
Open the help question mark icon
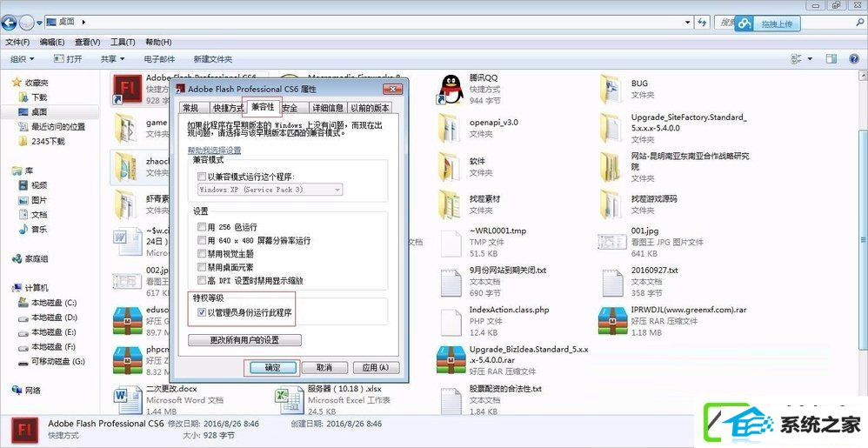coord(852,58)
